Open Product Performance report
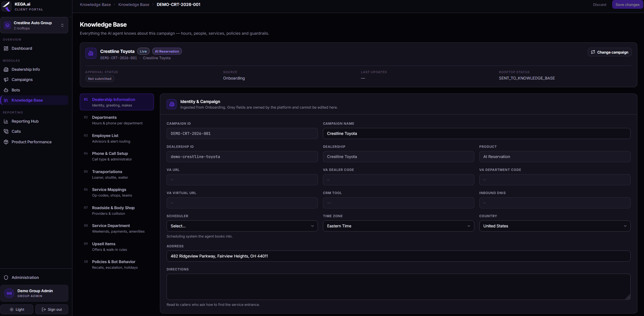This screenshot has height=316, width=644. [x=34, y=142]
